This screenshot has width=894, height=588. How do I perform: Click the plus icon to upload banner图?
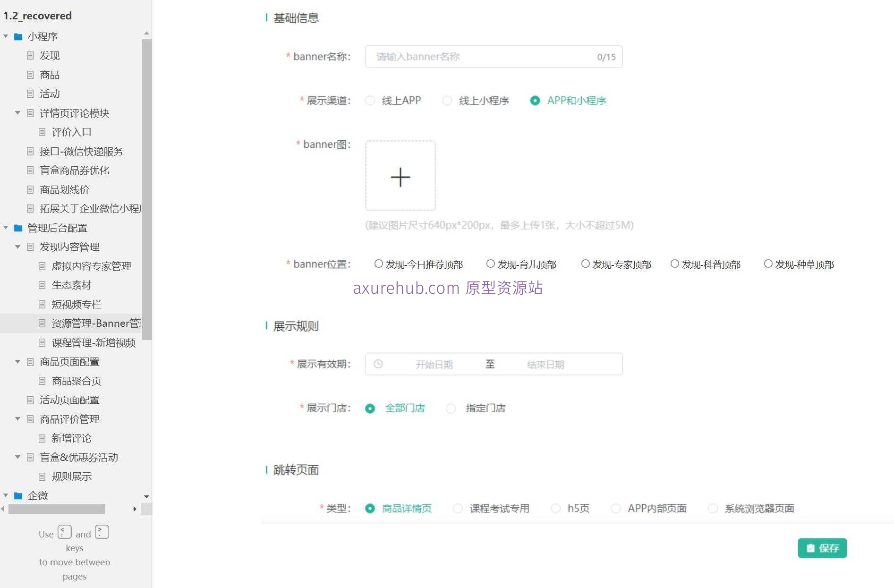400,176
